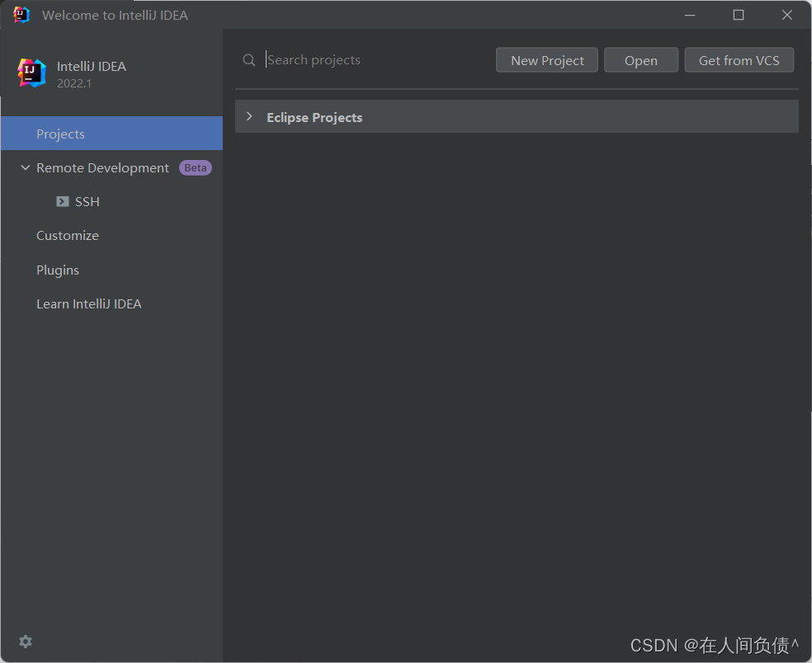The image size is (812, 663).
Task: Open Learn IntelliJ IDEA tab
Action: click(x=88, y=303)
